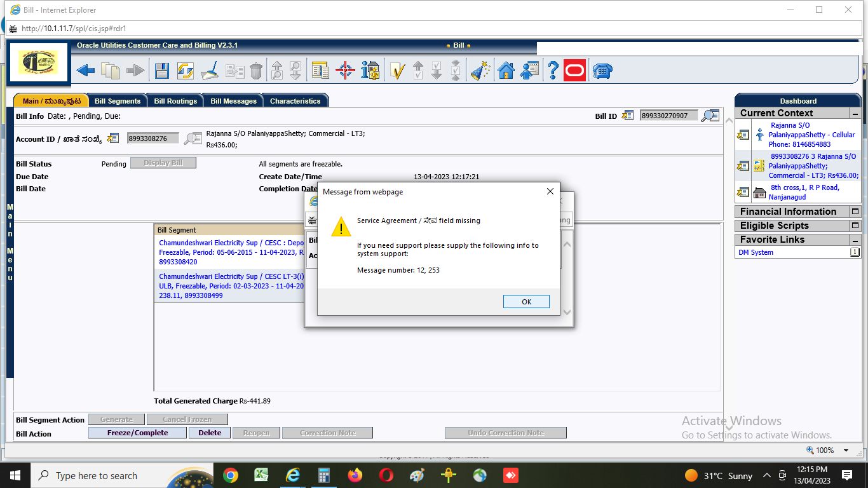Click the Bill ID input field
The width and height of the screenshot is (868, 488).
tap(669, 116)
